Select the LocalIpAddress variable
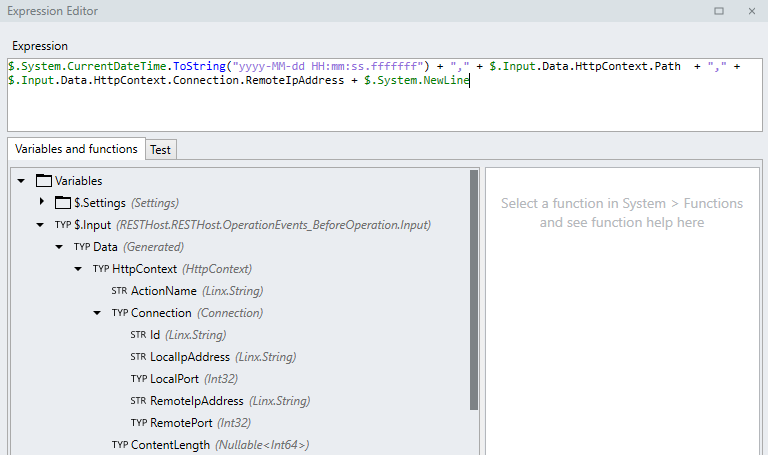768x455 pixels. point(223,357)
